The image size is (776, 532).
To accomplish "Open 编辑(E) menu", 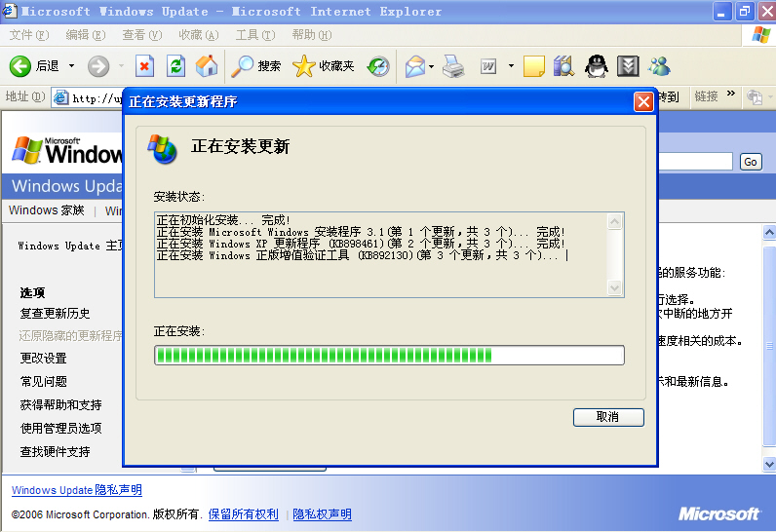I will (85, 35).
